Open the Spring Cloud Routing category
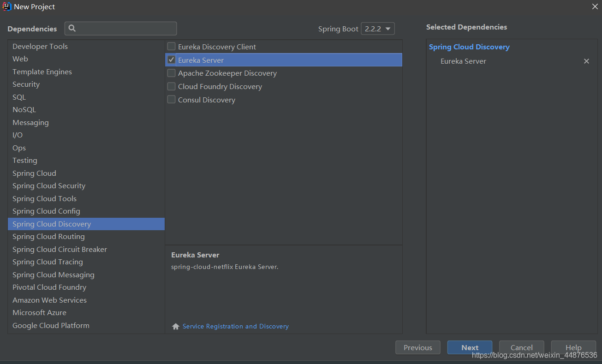The image size is (602, 364). pos(86,237)
